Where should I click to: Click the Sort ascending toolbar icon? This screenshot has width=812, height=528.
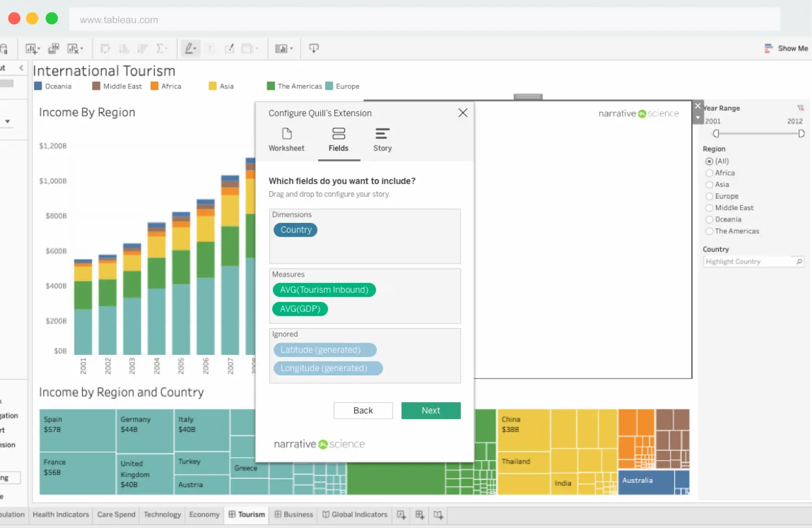[x=124, y=49]
